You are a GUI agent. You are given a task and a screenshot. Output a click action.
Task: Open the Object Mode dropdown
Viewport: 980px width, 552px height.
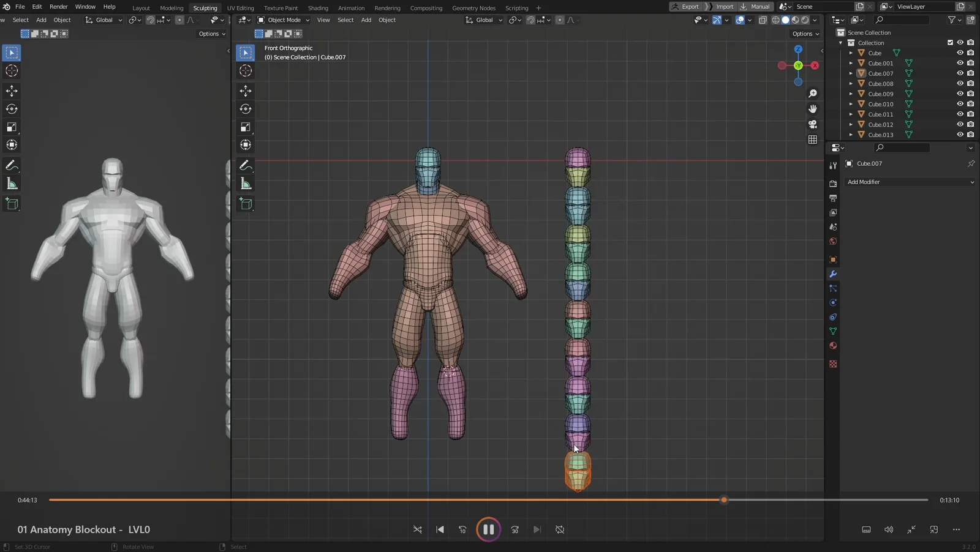284,20
